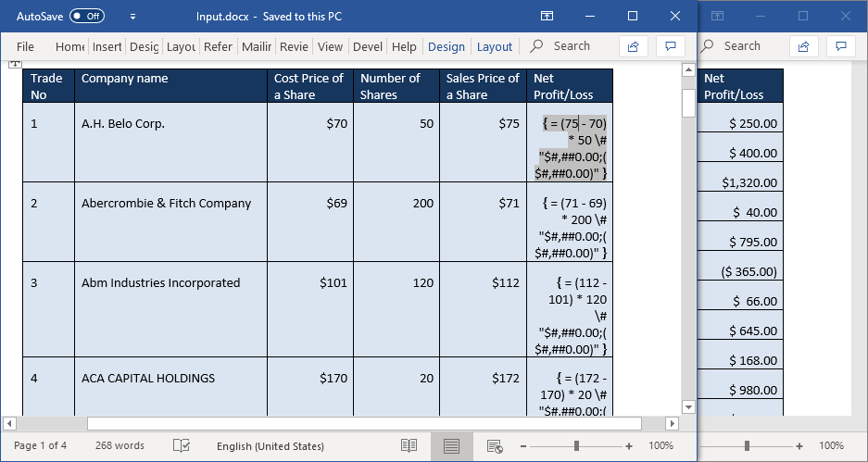
Task: Open the Table Layout tab
Action: click(x=494, y=46)
